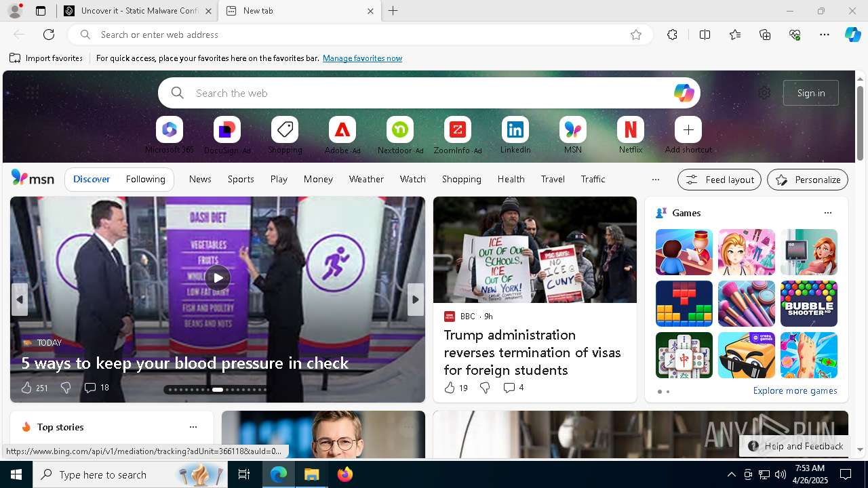Screen dimensions: 868x488
Task: Go to previous carousel story
Action: pyautogui.click(x=19, y=300)
